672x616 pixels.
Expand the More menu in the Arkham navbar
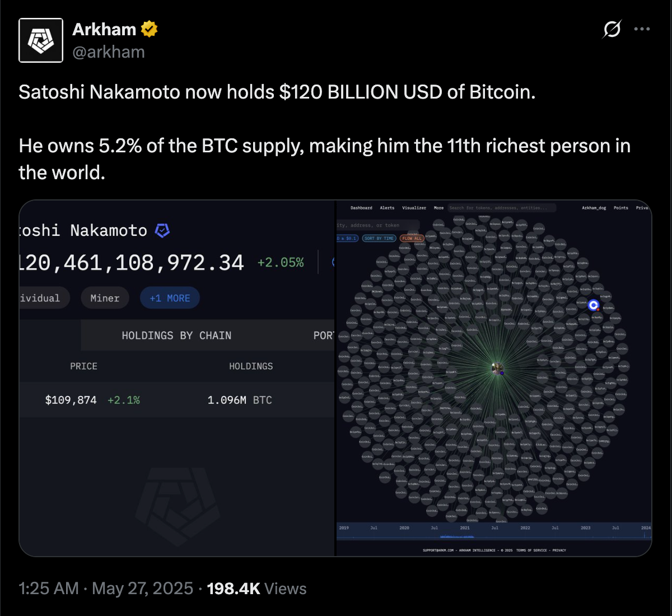coord(438,208)
